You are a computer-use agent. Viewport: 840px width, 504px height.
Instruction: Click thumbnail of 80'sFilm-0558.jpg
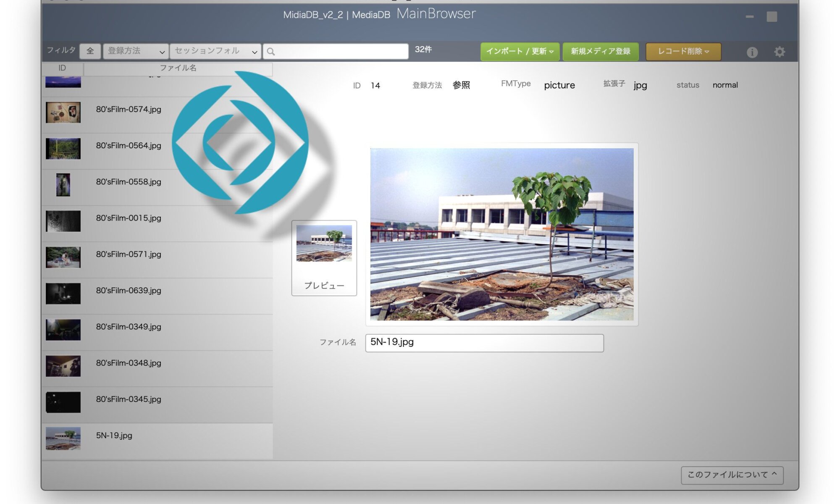point(63,185)
